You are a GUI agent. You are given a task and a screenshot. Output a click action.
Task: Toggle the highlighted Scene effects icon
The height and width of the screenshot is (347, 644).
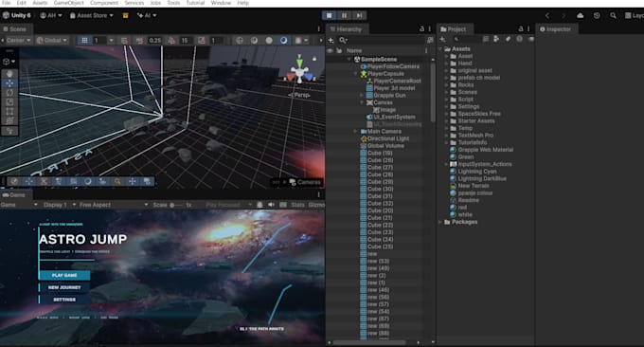point(283,40)
